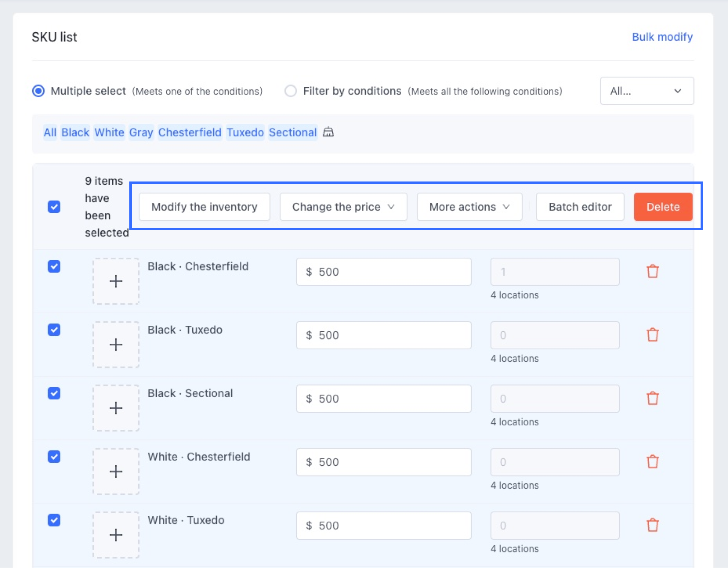Click price field of White · Chesterfield
The height and width of the screenshot is (568, 728).
pyautogui.click(x=384, y=462)
